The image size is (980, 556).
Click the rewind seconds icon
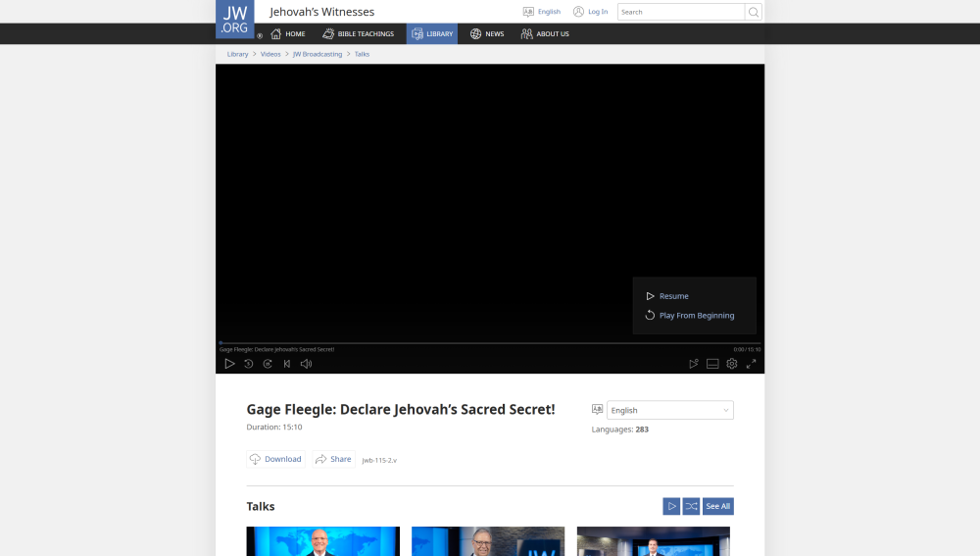pos(249,364)
